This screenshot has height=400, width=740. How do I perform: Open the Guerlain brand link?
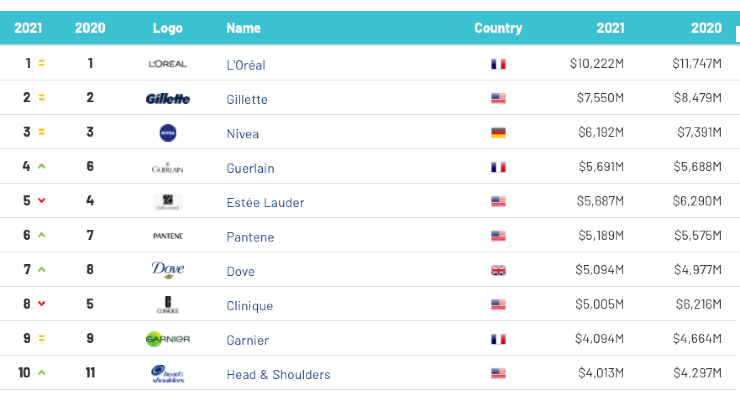pos(250,168)
